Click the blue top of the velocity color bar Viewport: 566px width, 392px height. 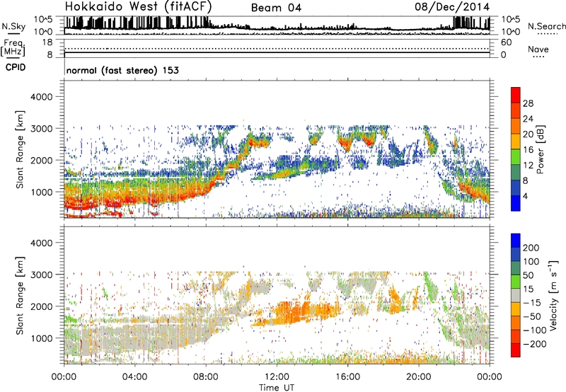tap(516, 241)
